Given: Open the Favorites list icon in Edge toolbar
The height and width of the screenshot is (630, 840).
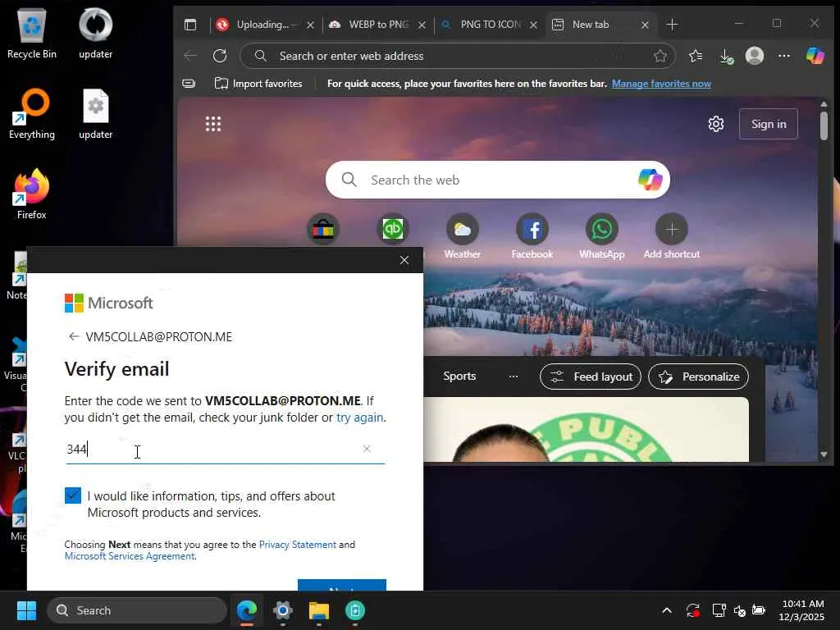Looking at the screenshot, I should click(x=696, y=56).
